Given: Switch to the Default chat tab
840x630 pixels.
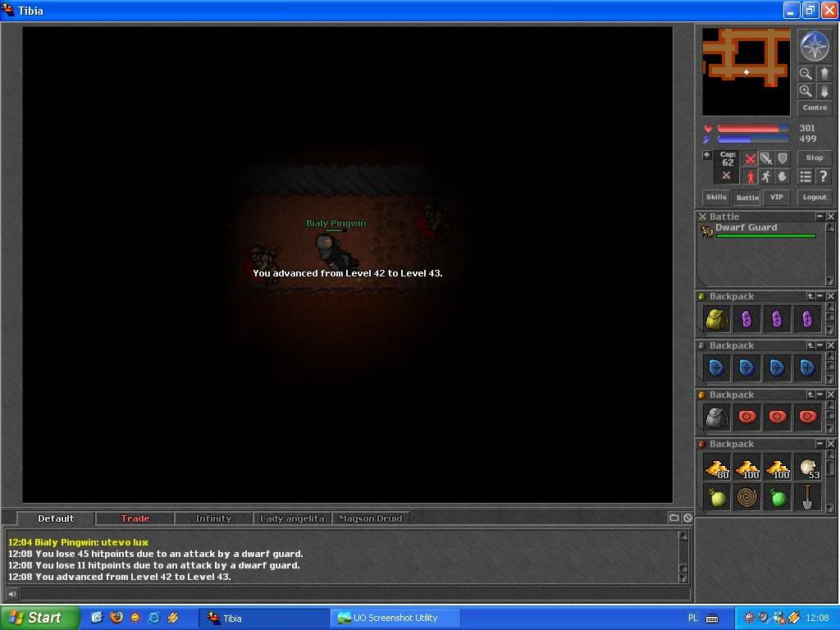Looking at the screenshot, I should tap(56, 518).
